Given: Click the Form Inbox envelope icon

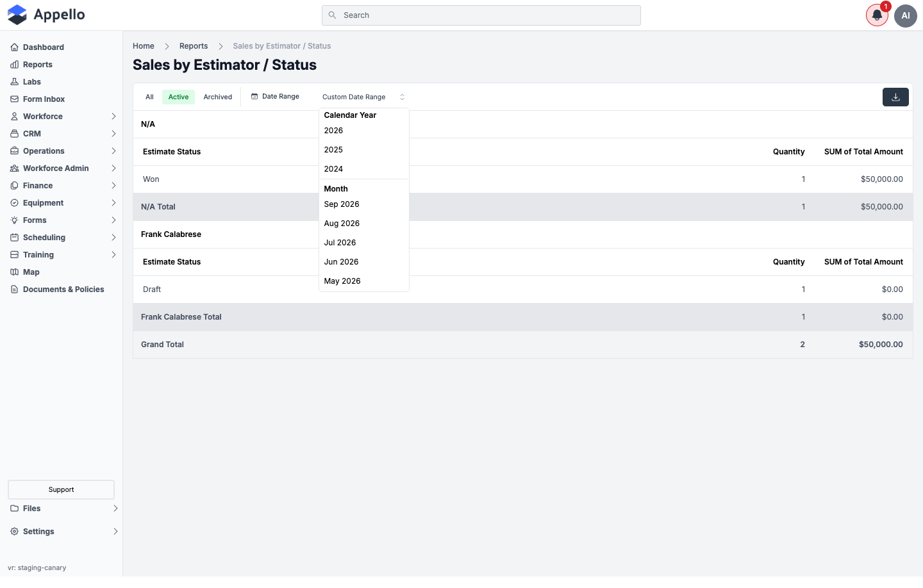Looking at the screenshot, I should pyautogui.click(x=14, y=99).
